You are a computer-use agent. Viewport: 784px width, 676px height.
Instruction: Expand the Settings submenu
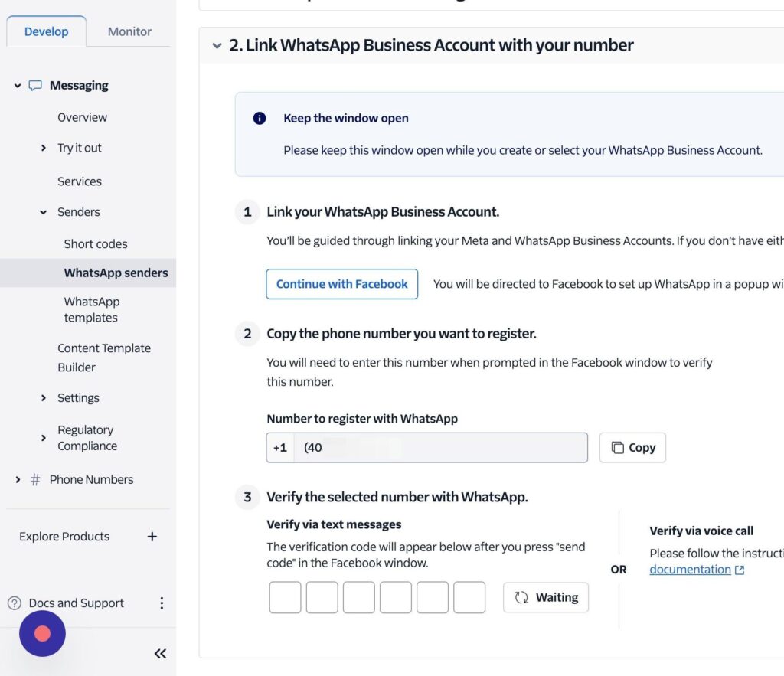[44, 398]
